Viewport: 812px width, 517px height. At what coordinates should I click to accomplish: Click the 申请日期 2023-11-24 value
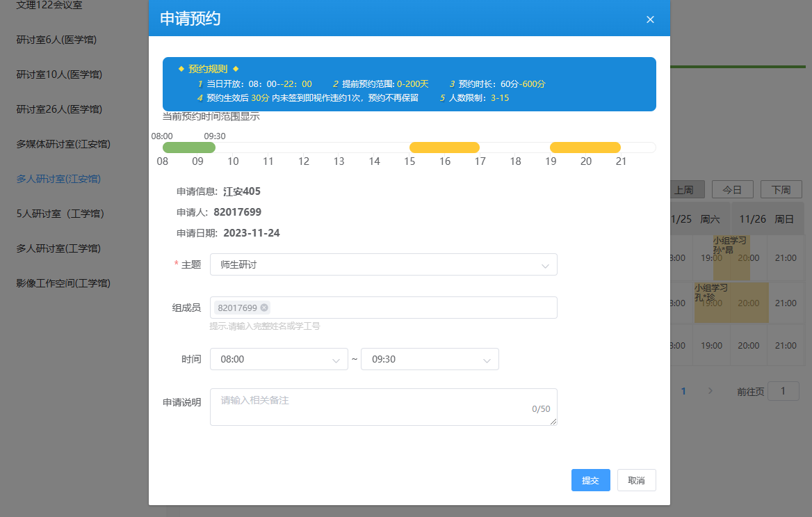tap(251, 233)
